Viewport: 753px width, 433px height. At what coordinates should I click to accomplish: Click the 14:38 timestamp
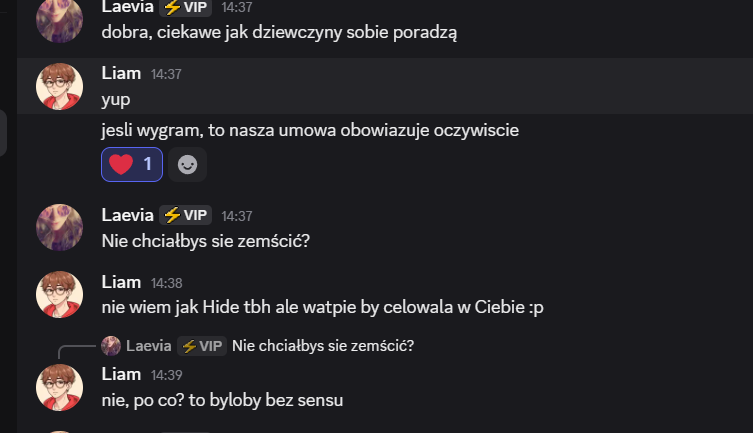[x=166, y=283]
